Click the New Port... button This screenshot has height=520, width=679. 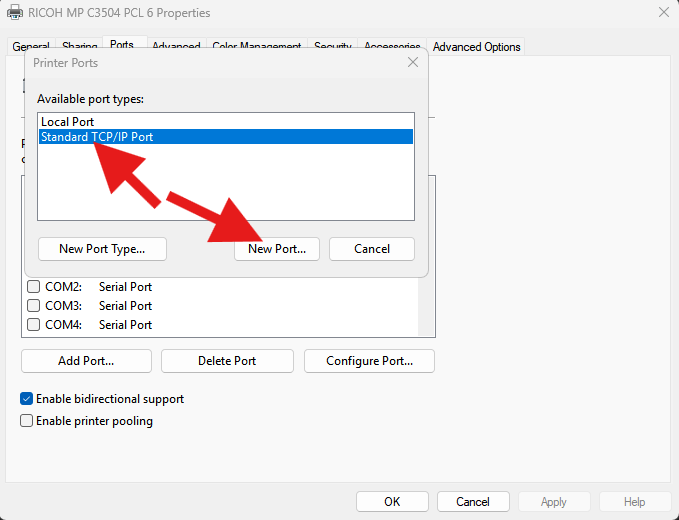pyautogui.click(x=277, y=249)
